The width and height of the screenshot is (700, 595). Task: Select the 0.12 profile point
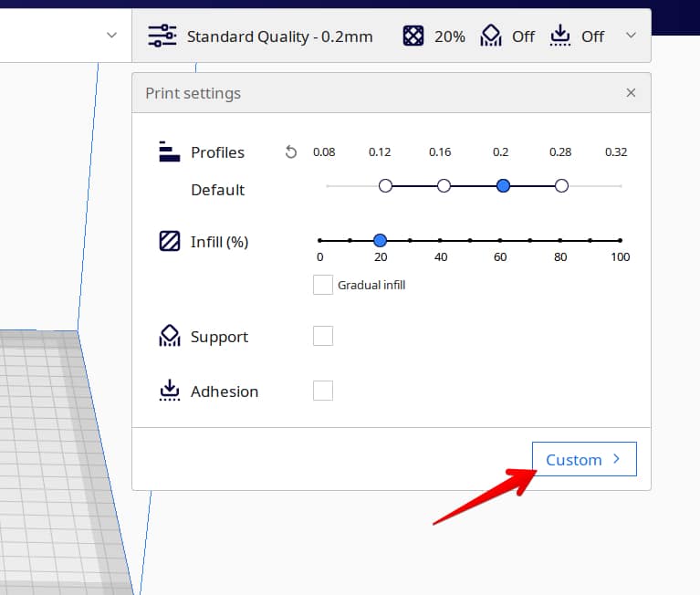(385, 185)
